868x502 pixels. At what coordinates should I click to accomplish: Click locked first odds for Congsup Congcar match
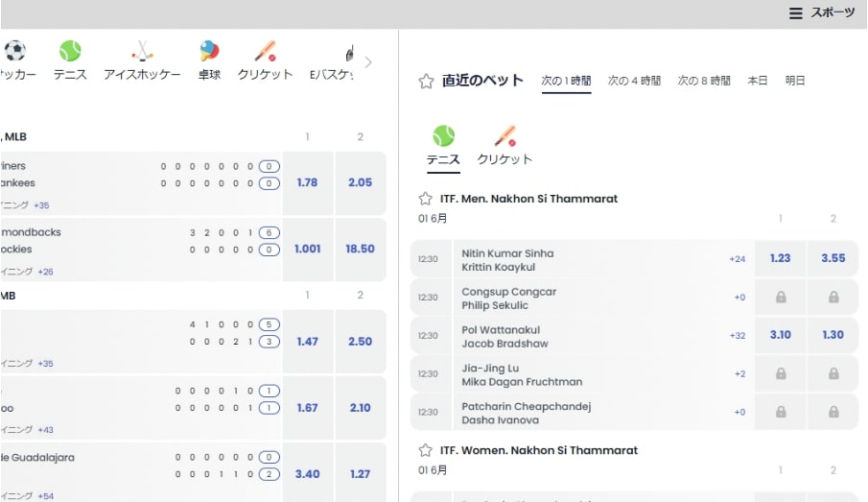coord(780,298)
